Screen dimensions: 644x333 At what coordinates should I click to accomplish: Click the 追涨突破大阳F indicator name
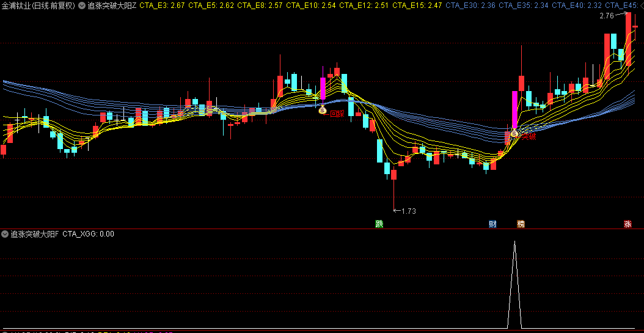pyautogui.click(x=34, y=234)
